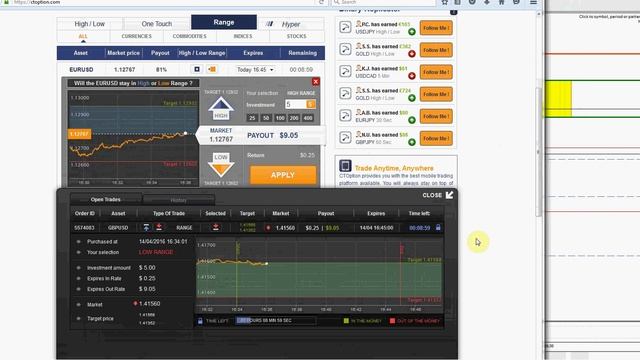Click the EURUSD chart view square icon
640x360 pixels.
pyautogui.click(x=197, y=69)
